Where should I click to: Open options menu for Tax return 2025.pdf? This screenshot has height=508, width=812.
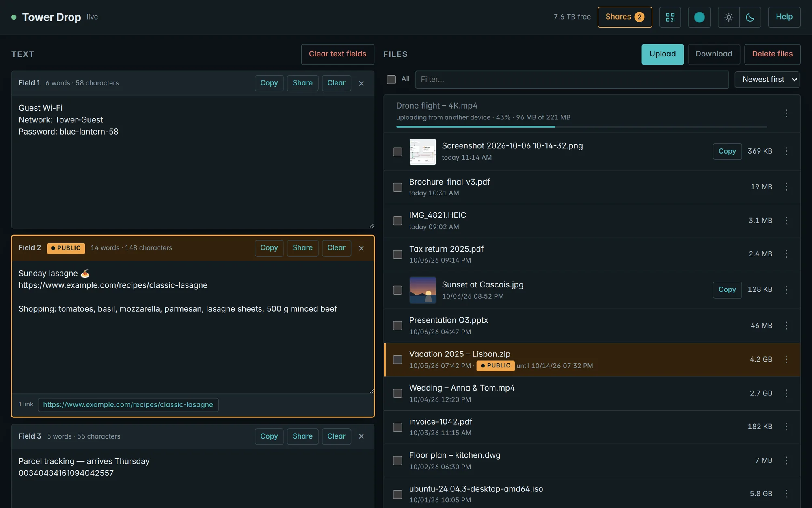click(786, 254)
